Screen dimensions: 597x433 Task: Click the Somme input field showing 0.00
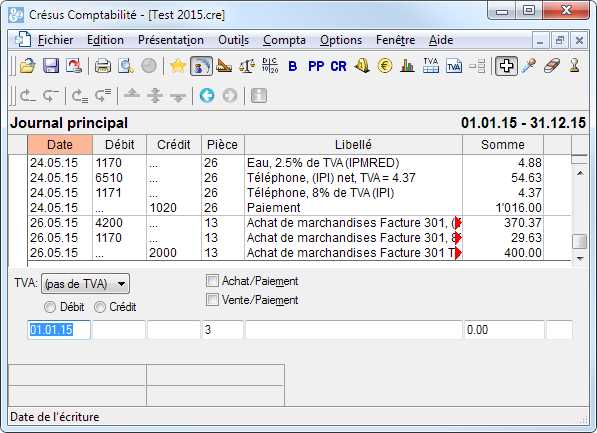(x=504, y=330)
